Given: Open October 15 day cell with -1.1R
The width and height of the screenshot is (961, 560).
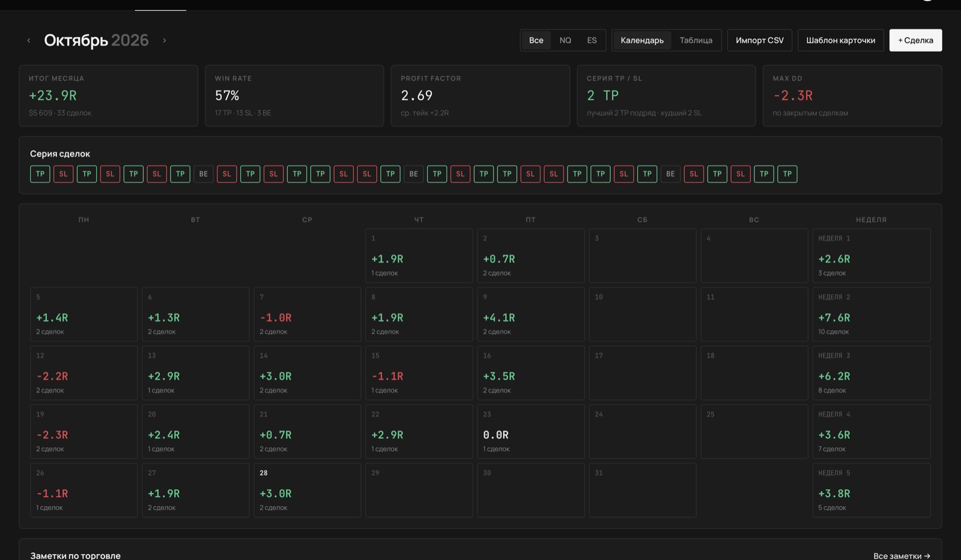Looking at the screenshot, I should coord(419,373).
